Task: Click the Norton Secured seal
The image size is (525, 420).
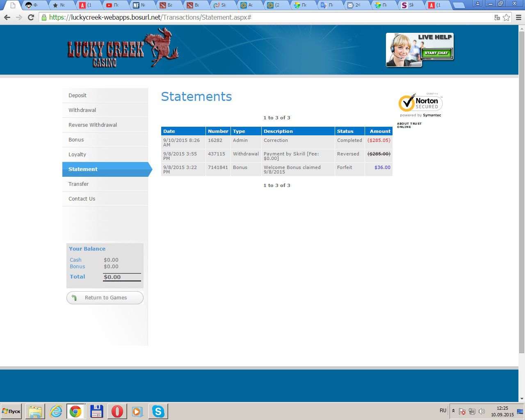Action: point(420,105)
